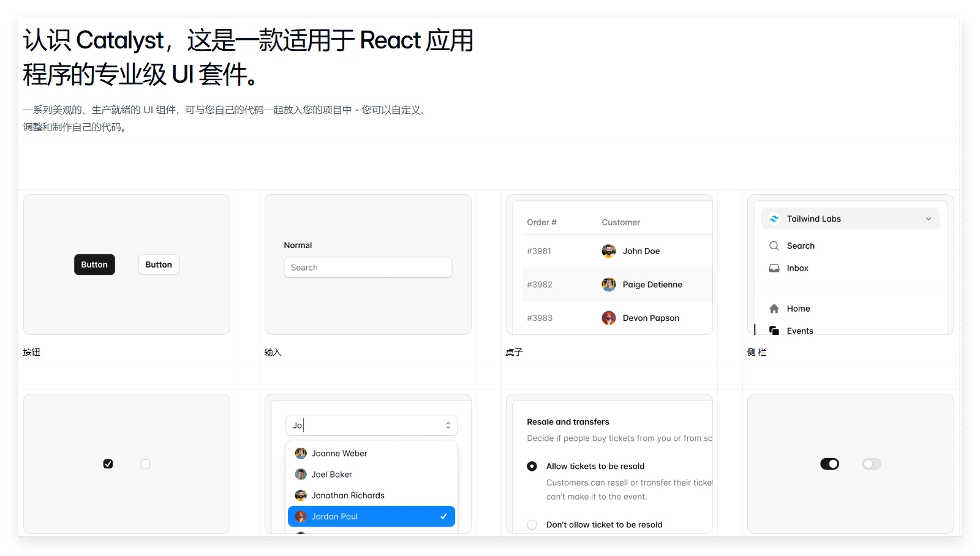Click Devon Papson's avatar in the table
The height and width of the screenshot is (556, 980).
coord(608,318)
